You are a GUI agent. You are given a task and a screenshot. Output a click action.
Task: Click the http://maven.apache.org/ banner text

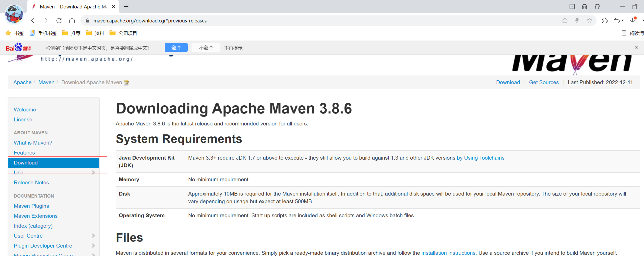87,59
